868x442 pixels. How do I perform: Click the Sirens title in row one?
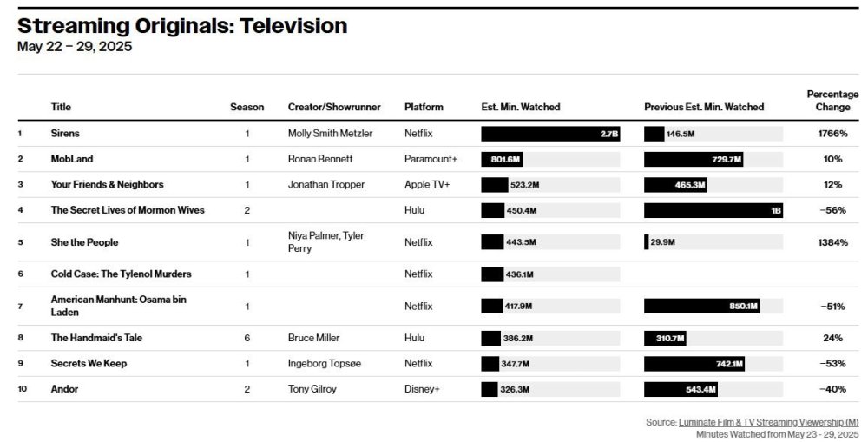point(65,134)
